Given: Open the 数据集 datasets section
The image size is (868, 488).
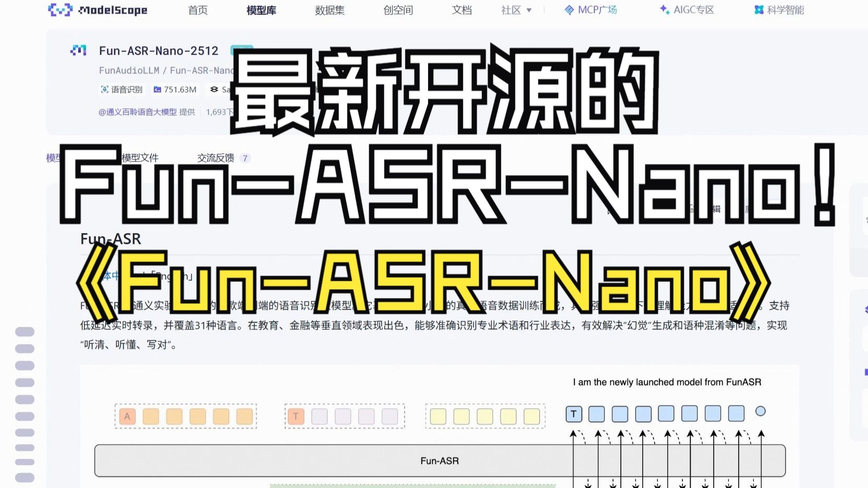Looking at the screenshot, I should click(329, 10).
